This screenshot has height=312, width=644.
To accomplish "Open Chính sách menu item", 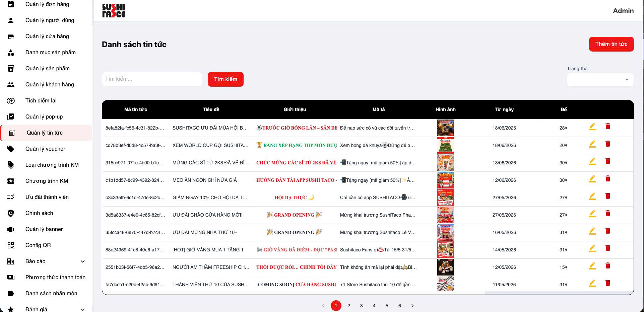I will (x=46, y=213).
